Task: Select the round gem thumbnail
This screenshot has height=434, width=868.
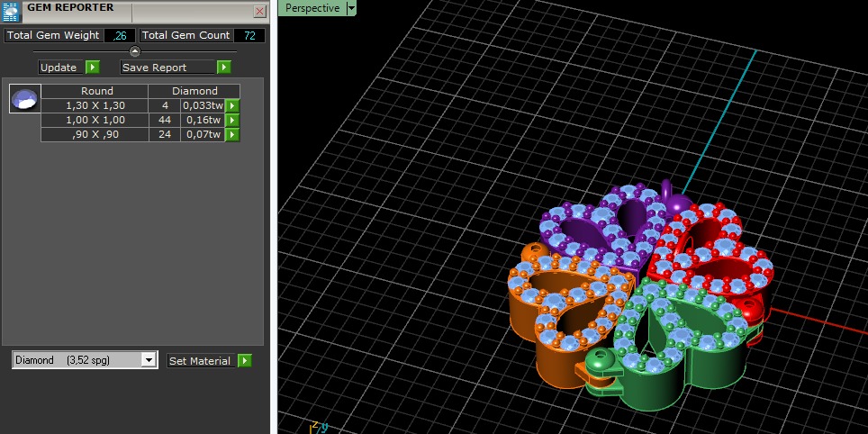Action: click(x=25, y=99)
